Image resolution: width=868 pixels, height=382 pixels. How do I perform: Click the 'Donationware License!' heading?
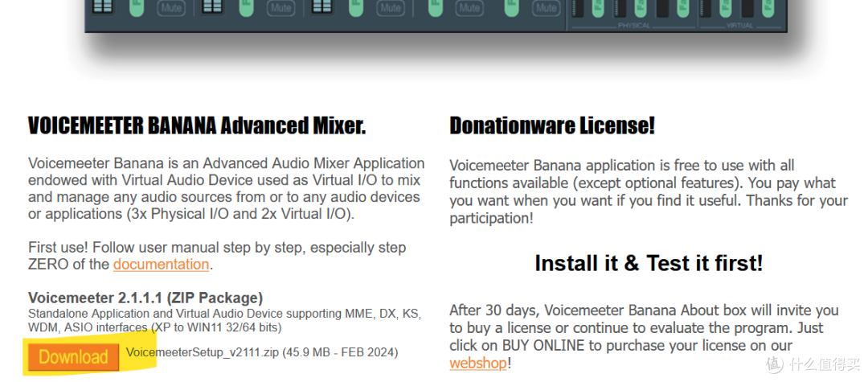pyautogui.click(x=552, y=125)
